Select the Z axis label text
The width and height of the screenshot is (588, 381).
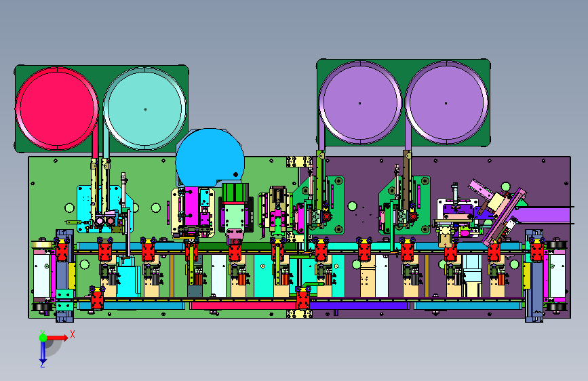coord(43,365)
